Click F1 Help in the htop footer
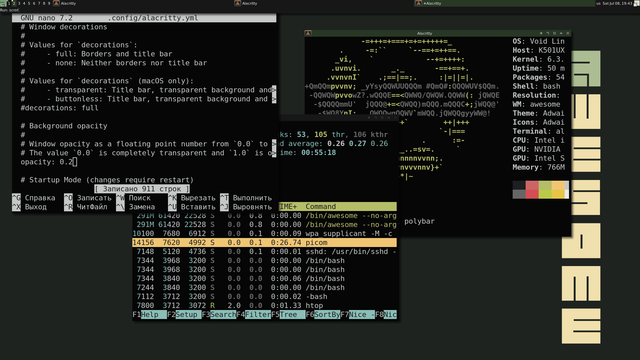Screen dimensions: 640x360 [x=149, y=315]
